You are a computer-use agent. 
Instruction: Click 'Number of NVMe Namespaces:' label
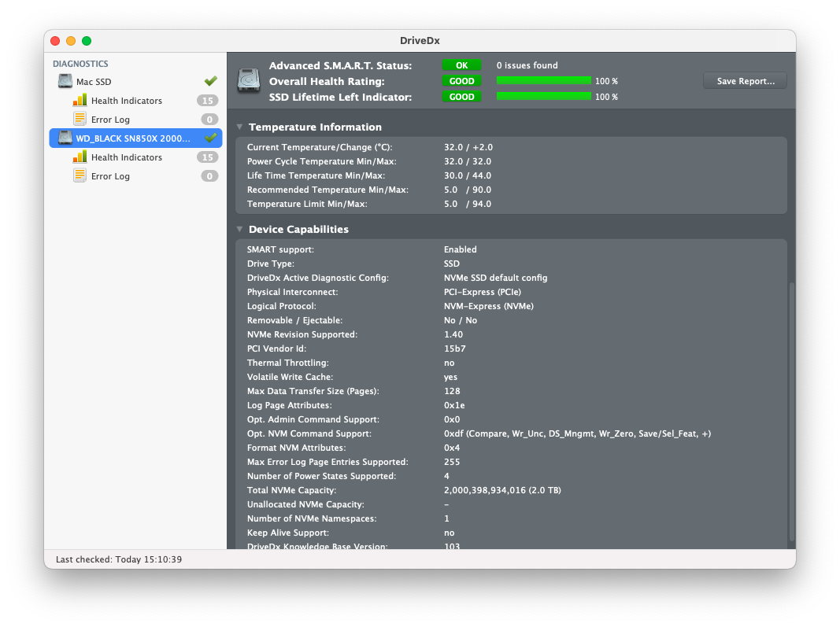tap(312, 519)
